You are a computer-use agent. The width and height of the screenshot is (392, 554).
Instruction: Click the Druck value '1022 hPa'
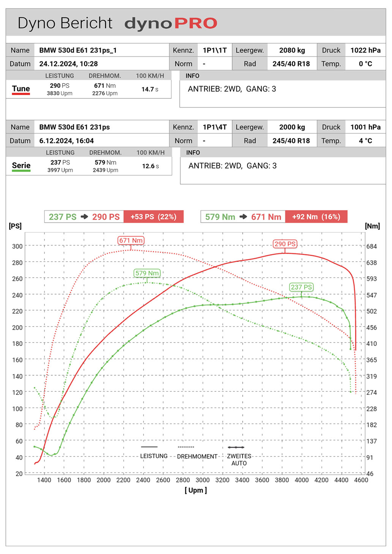[x=365, y=50]
